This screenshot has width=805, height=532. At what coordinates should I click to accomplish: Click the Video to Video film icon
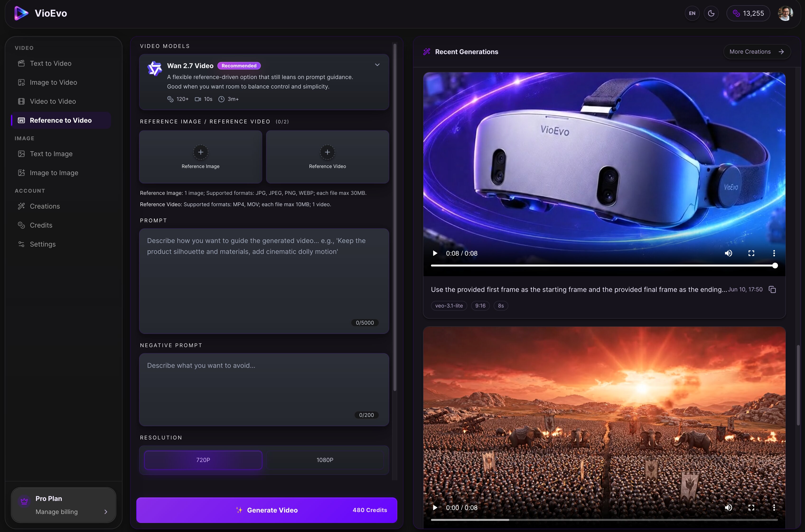[21, 102]
